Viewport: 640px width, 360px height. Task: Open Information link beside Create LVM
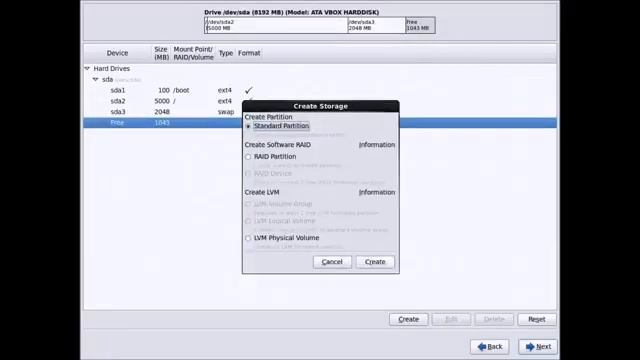click(x=377, y=192)
